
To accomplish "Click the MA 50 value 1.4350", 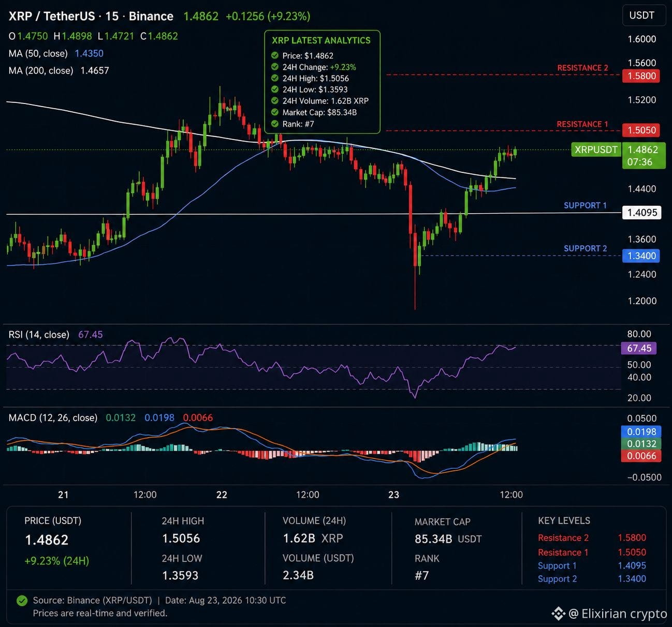I will pyautogui.click(x=89, y=53).
